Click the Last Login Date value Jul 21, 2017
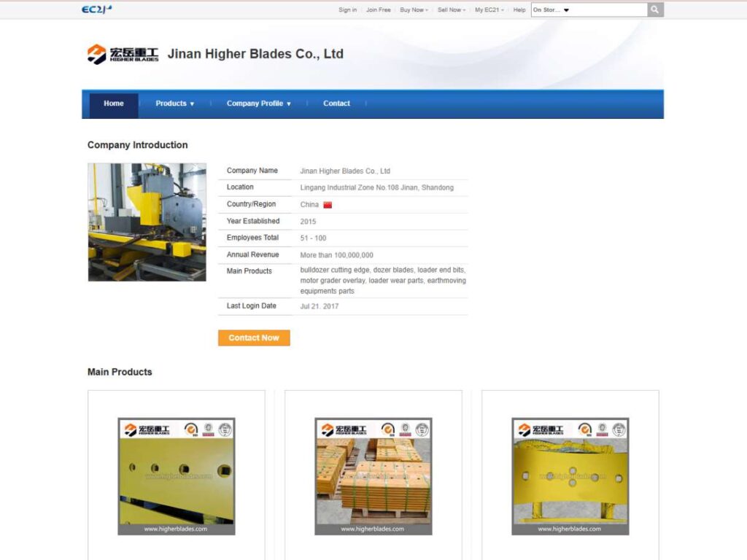The height and width of the screenshot is (560, 747). tap(320, 306)
